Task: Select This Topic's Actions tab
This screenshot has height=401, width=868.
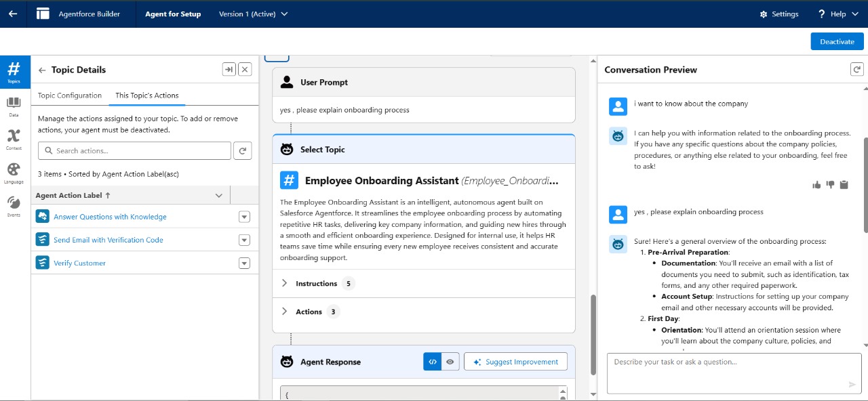Action: (147, 96)
